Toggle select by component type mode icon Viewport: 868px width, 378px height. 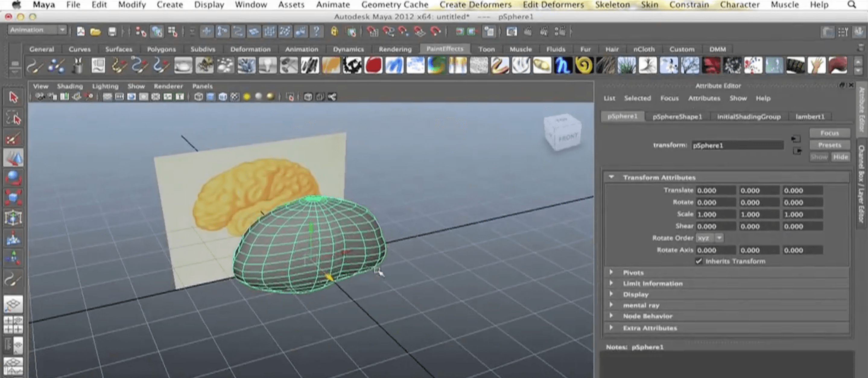click(x=173, y=32)
